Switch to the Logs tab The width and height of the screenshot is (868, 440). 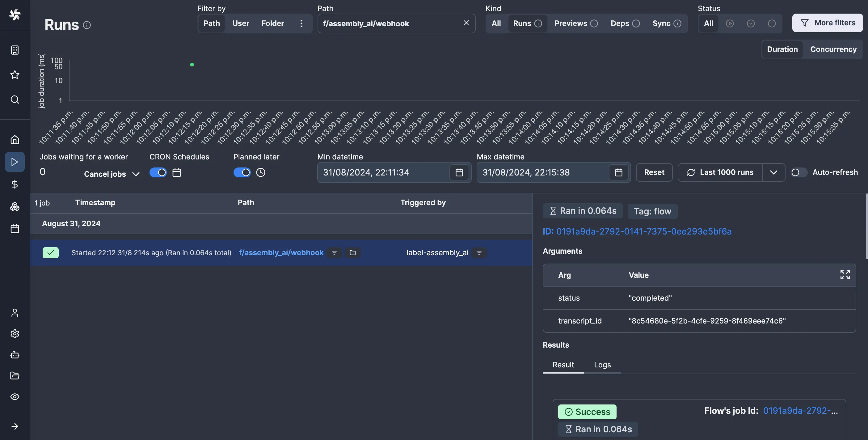click(602, 365)
